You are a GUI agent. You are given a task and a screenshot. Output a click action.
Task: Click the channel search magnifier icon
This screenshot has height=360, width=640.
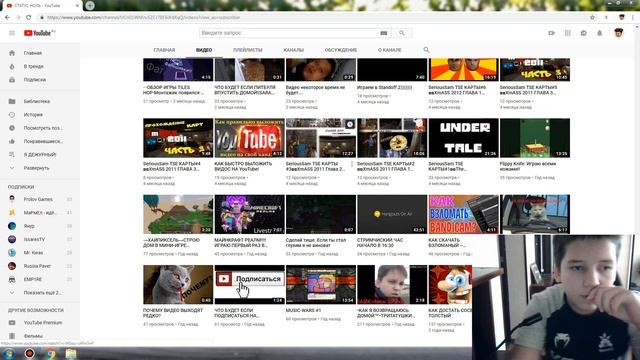[x=426, y=50]
